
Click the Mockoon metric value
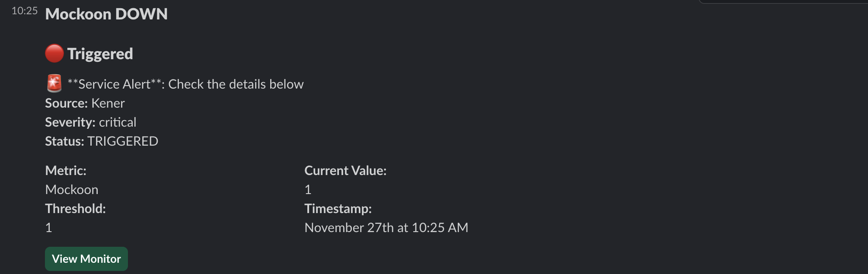(72, 190)
